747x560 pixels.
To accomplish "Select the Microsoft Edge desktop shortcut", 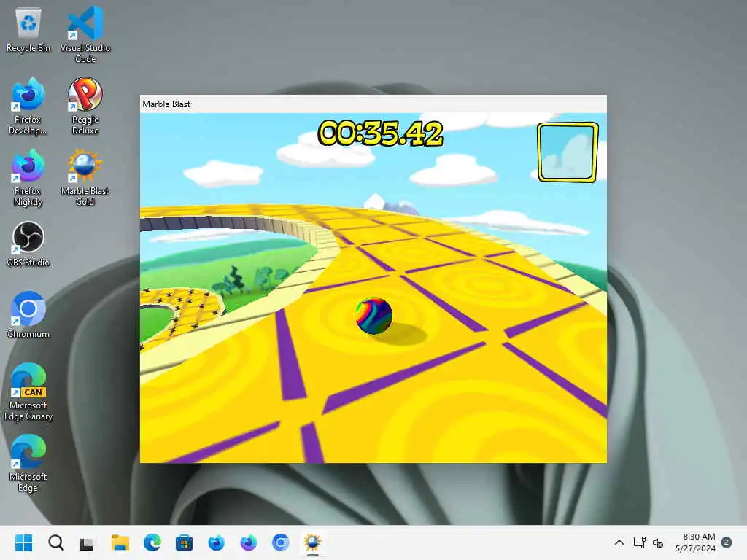I will [x=28, y=463].
